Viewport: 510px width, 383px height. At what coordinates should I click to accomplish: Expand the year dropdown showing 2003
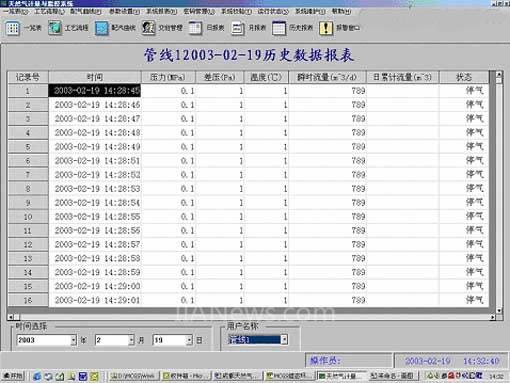click(x=73, y=340)
